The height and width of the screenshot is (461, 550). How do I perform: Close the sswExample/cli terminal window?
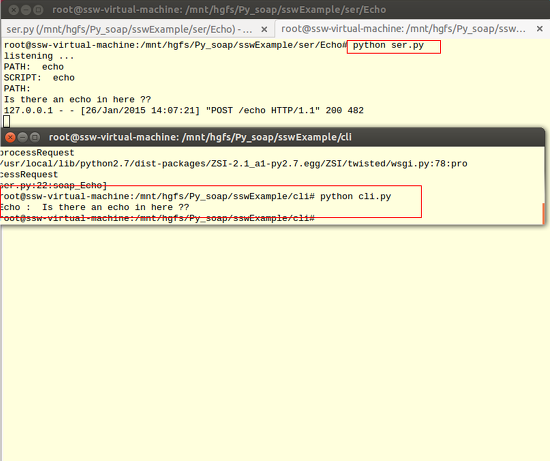[10, 137]
